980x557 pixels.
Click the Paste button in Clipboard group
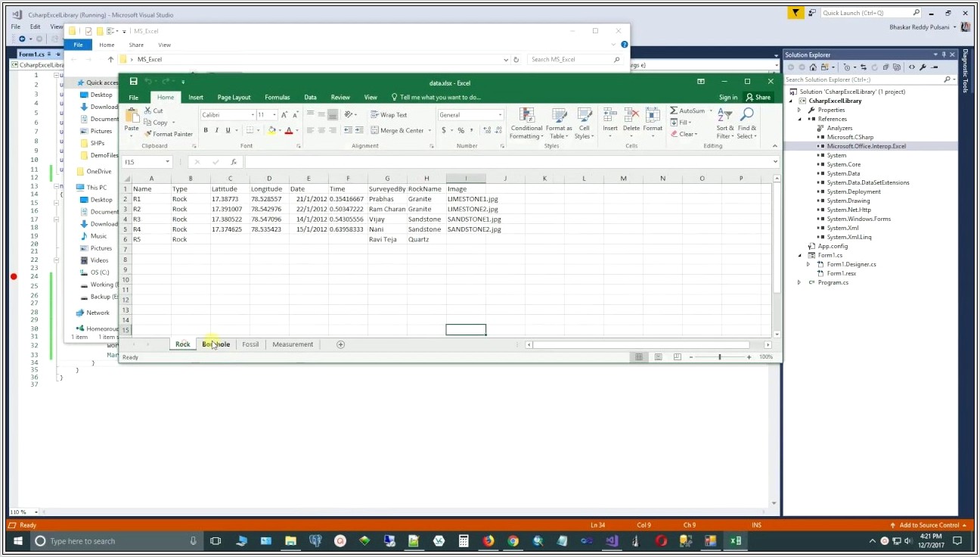(132, 121)
